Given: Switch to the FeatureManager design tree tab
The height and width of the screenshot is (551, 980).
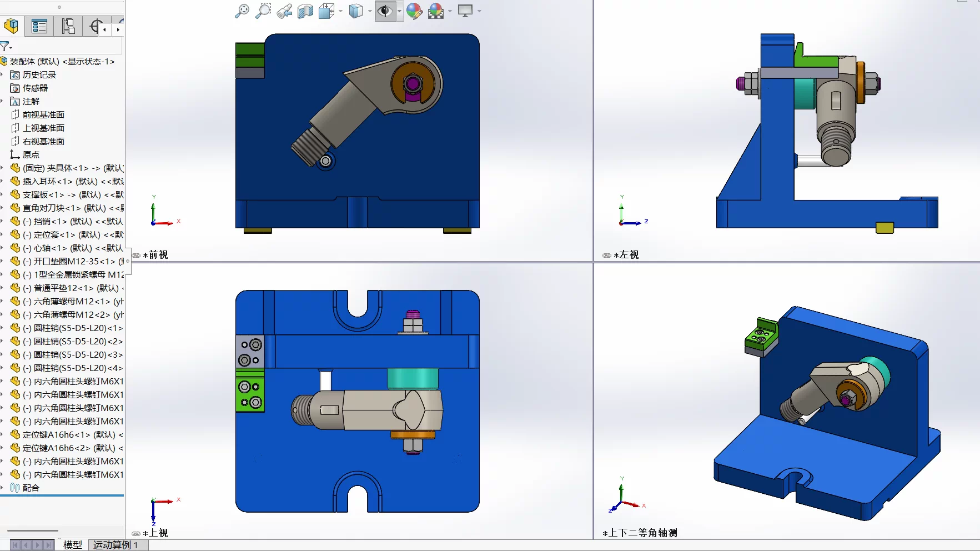Looking at the screenshot, I should click(x=11, y=26).
